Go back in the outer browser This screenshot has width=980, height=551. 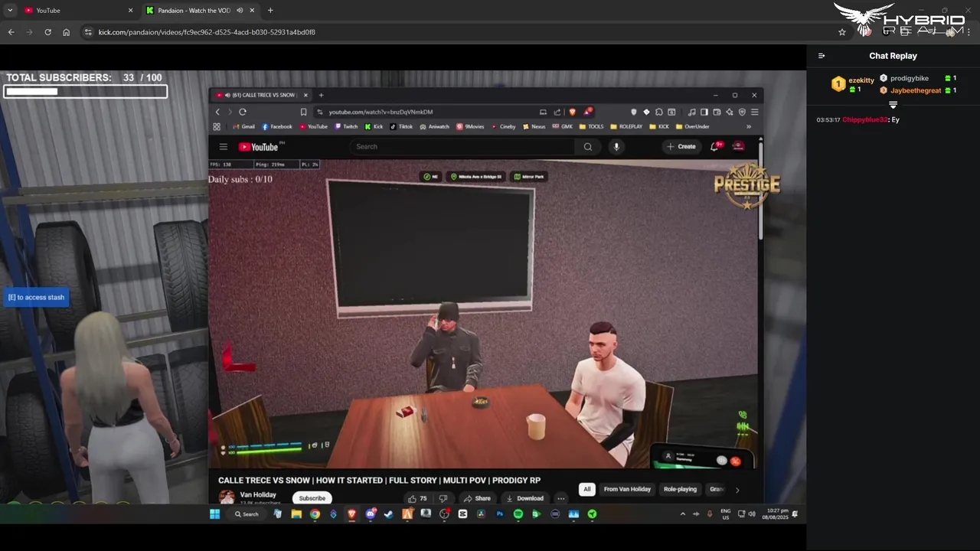click(x=11, y=32)
